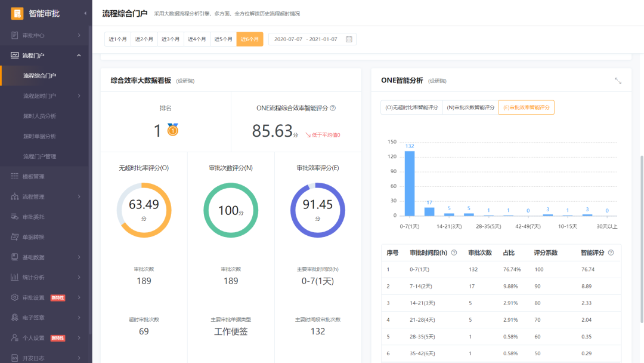Screen dimensions: 644x363
Task: Expand the 基础数据 submenu chevron
Action: click(x=79, y=257)
